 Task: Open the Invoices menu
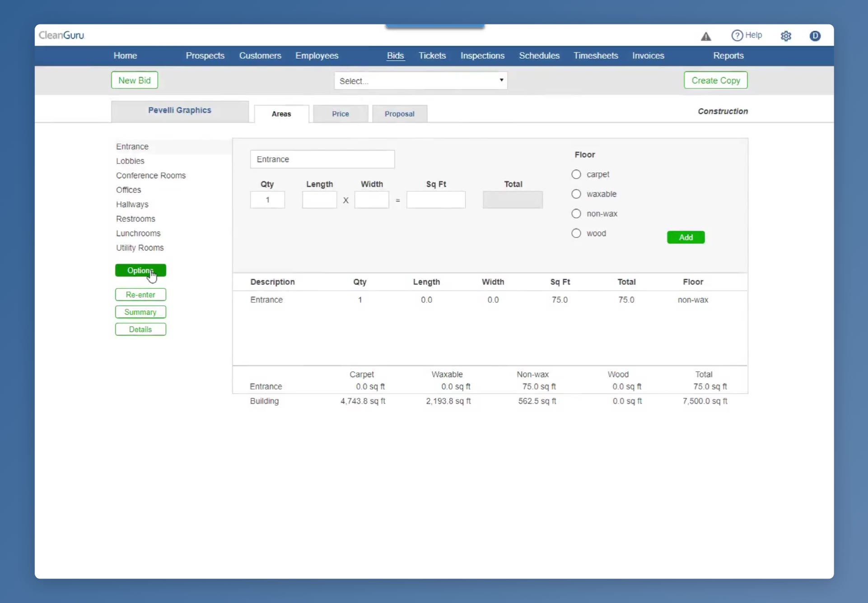(648, 56)
